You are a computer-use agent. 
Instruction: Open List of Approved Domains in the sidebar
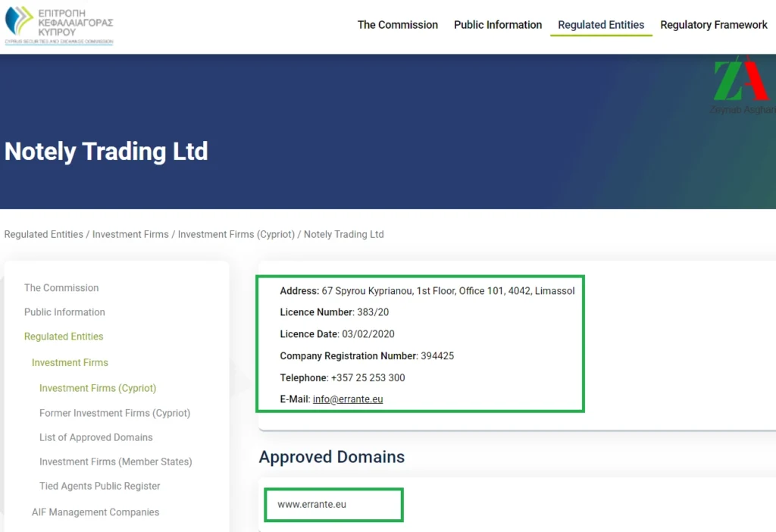96,437
